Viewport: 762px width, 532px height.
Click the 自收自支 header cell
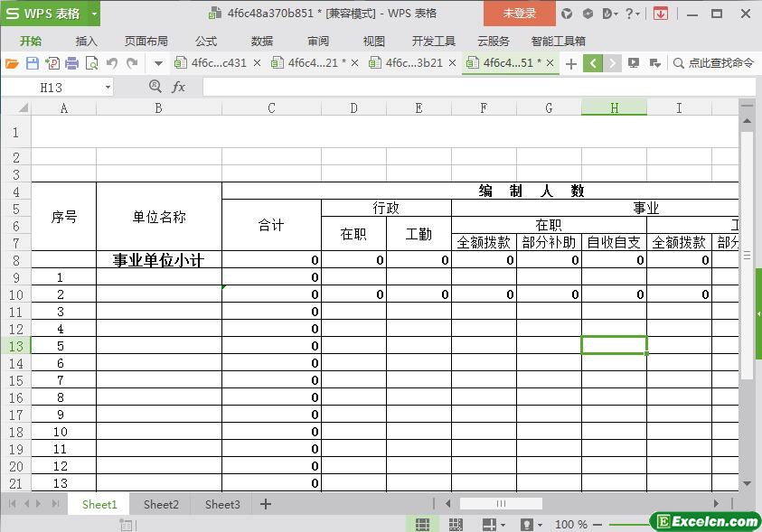click(x=614, y=242)
